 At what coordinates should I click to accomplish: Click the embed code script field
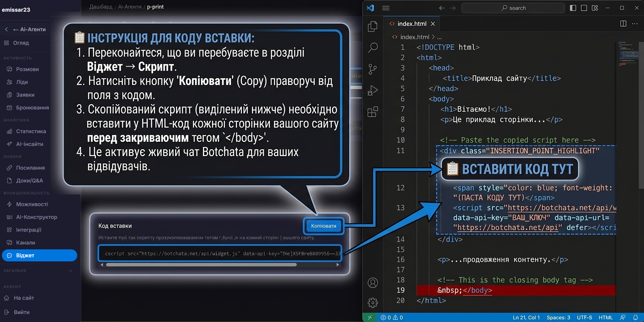coord(220,253)
